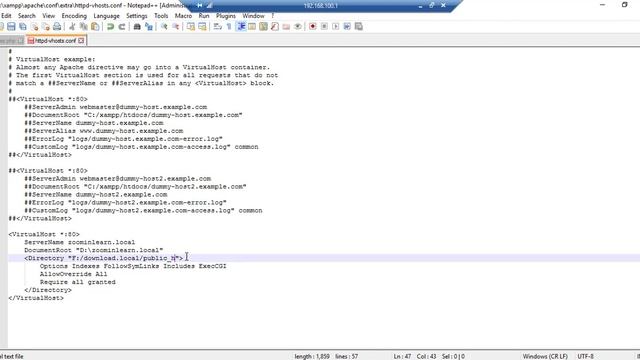Click the uncommented '<VirtualHost *:80>' line

[44, 234]
